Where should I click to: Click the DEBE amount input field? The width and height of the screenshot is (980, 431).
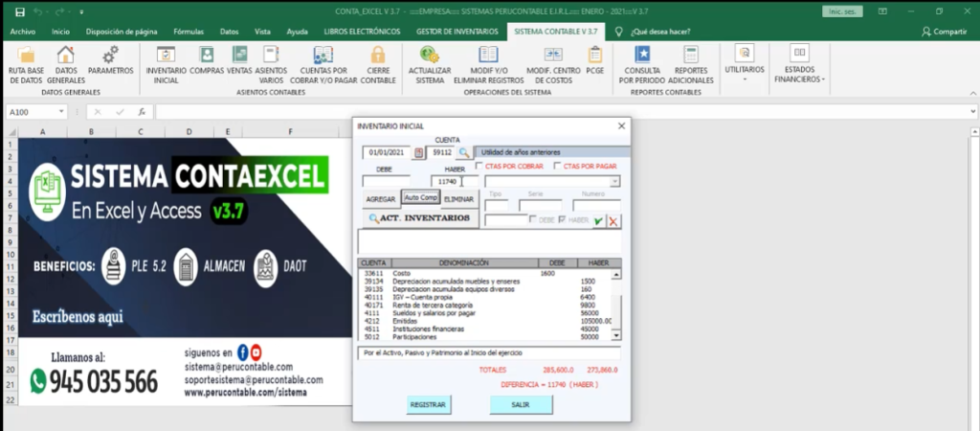point(387,181)
